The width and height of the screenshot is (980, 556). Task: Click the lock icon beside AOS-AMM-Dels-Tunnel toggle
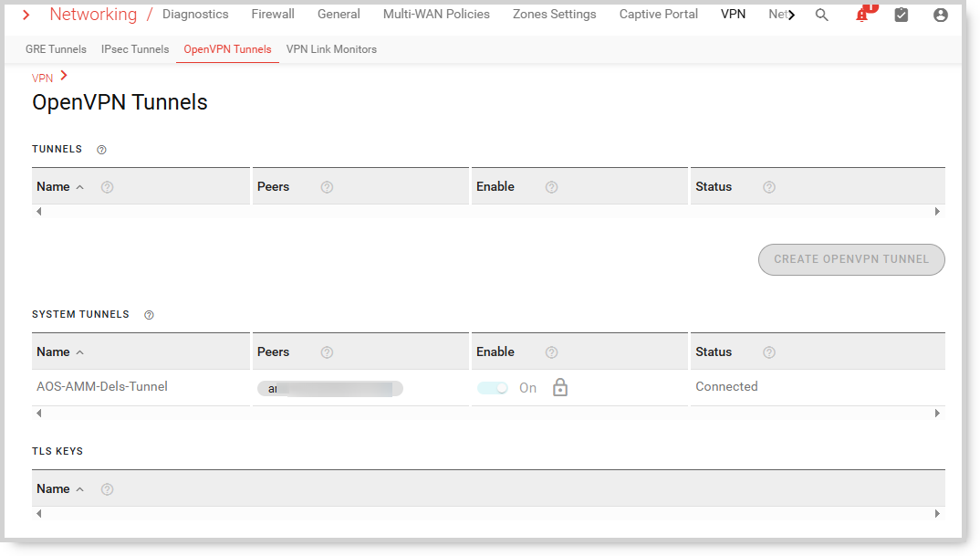click(x=560, y=388)
